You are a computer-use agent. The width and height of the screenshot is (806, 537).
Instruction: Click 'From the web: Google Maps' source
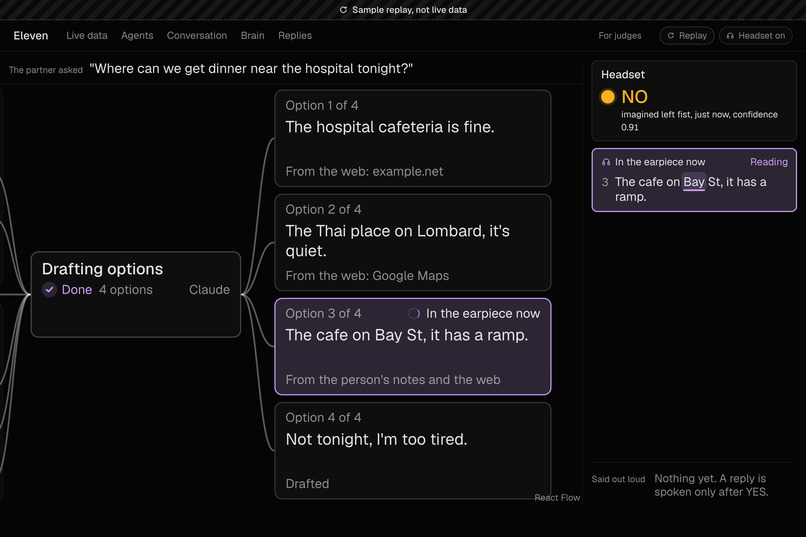(x=367, y=275)
